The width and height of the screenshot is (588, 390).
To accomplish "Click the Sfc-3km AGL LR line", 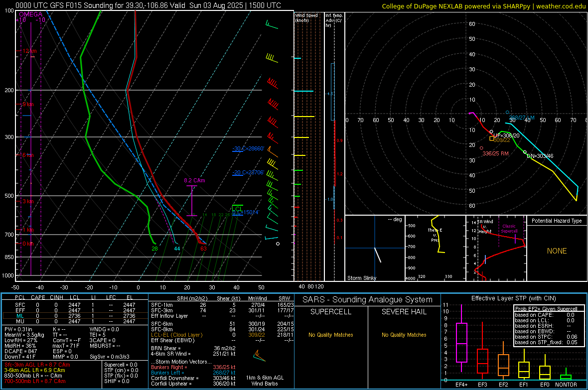I will click(x=37, y=365).
